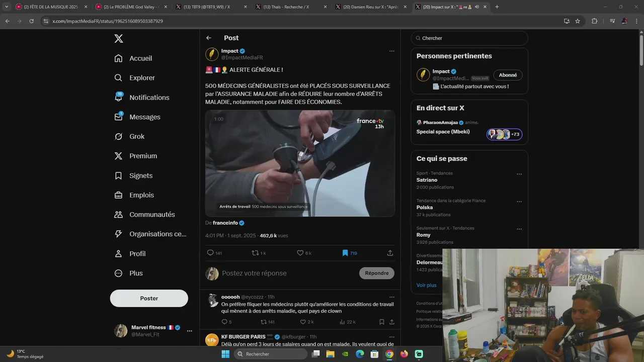Open KF BURGER PARIS reply menu
The image size is (644, 362).
(x=391, y=337)
